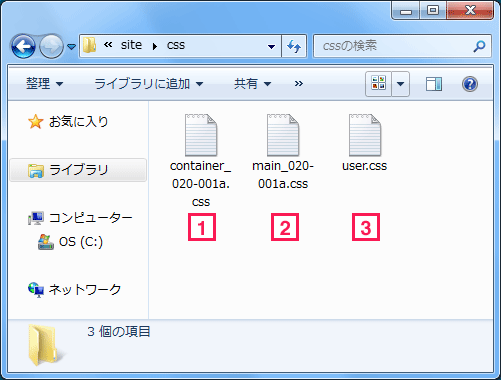The width and height of the screenshot is (501, 380).
Task: Select the container_020-001a.css file icon
Action: click(x=201, y=135)
